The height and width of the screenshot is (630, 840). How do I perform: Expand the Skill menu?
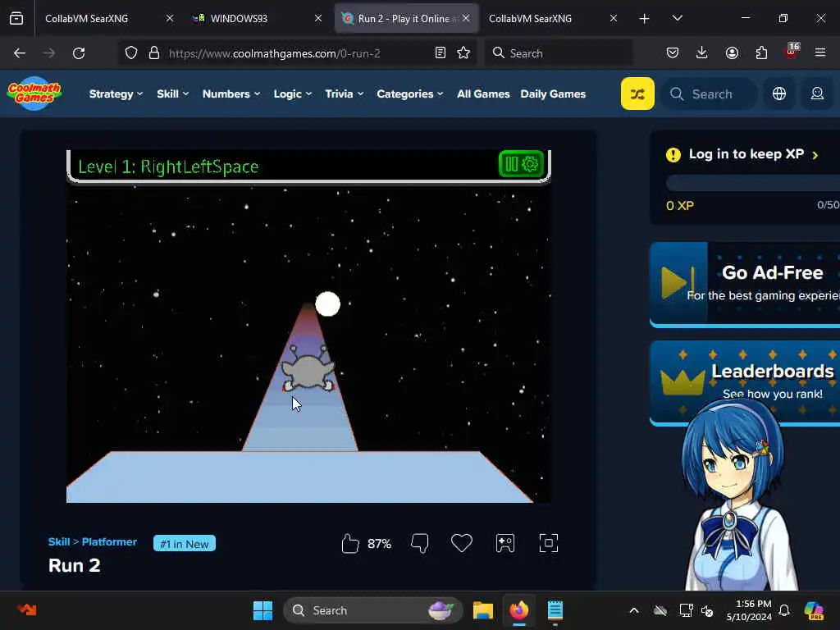pos(172,94)
